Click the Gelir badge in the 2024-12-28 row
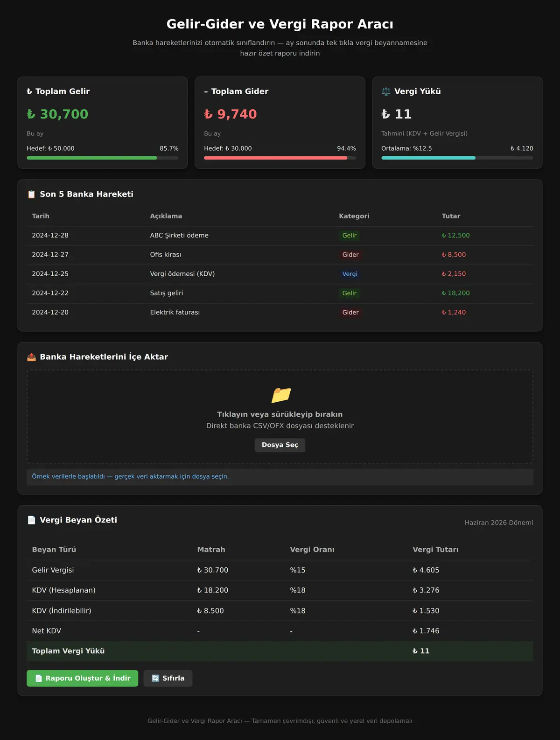The image size is (560, 740). pyautogui.click(x=350, y=236)
